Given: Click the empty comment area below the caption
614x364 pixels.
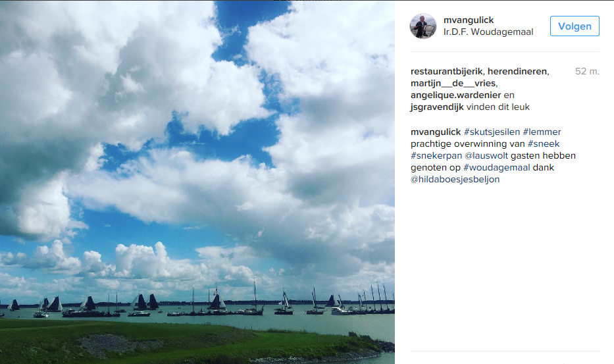Looking at the screenshot, I should [505, 267].
